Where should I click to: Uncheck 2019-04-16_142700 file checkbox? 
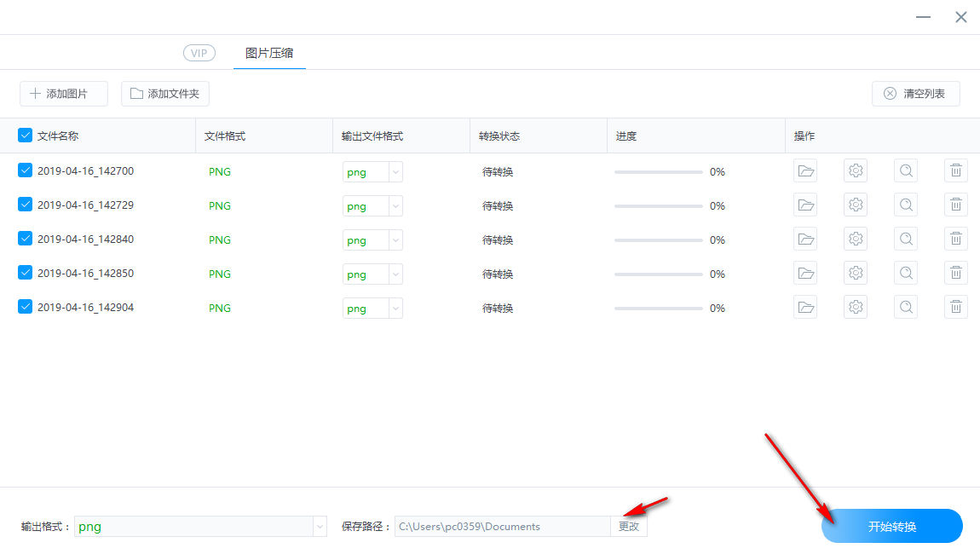pyautogui.click(x=25, y=170)
